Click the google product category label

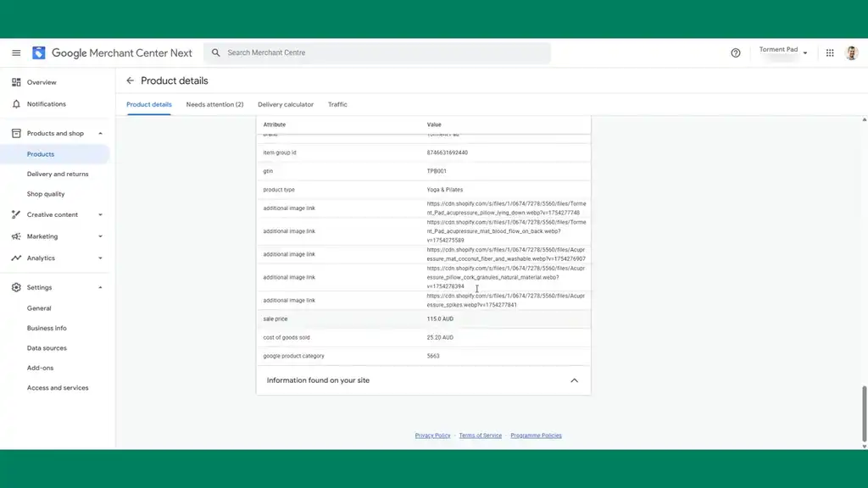point(293,356)
